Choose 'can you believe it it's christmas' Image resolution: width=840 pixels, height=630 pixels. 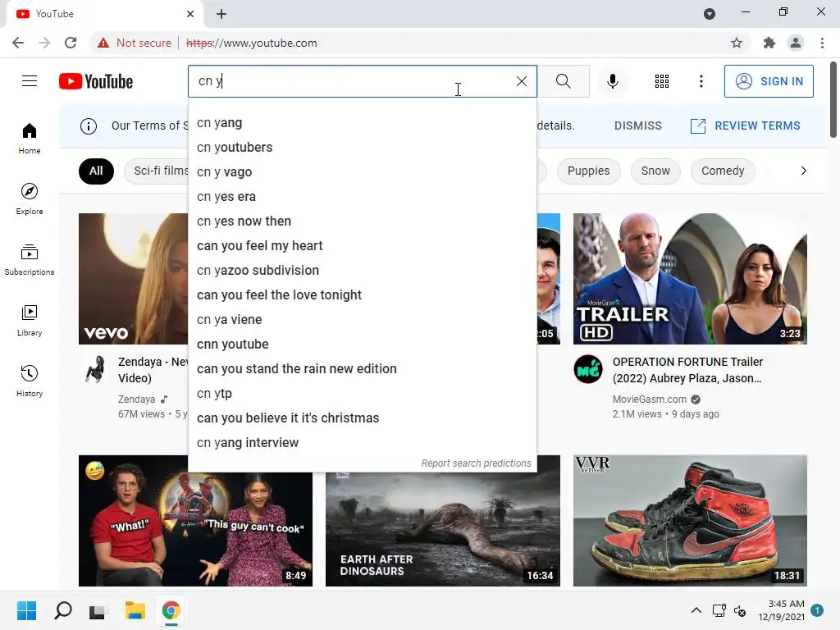tap(362, 419)
